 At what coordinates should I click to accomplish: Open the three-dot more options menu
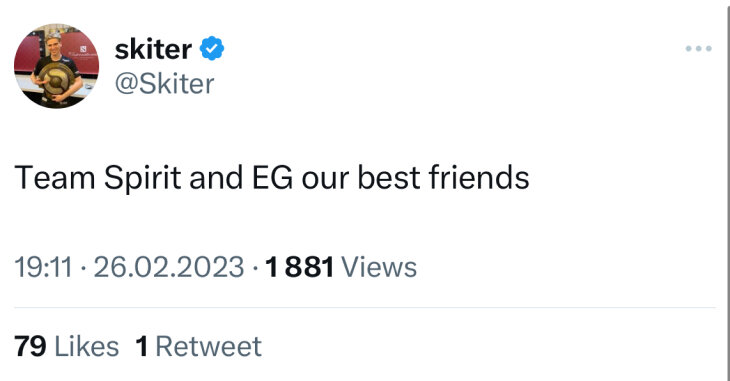(698, 48)
